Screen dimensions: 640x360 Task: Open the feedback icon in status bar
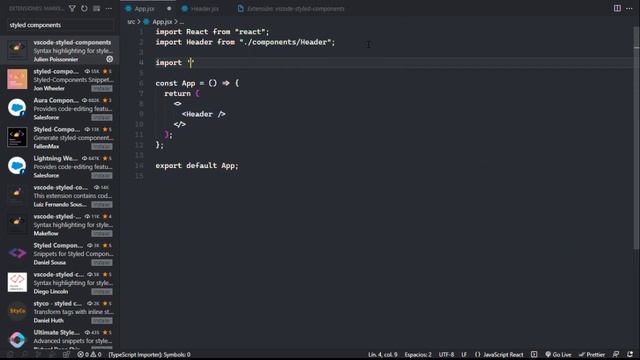616,354
